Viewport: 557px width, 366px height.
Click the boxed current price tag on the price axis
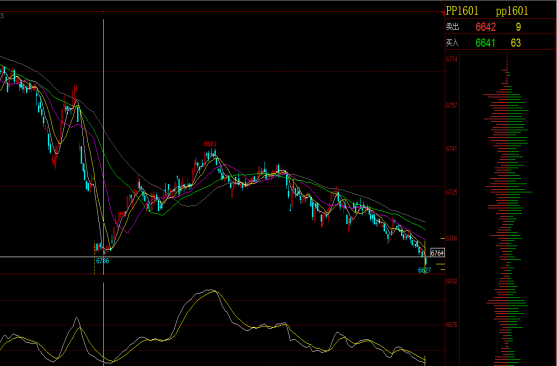(x=437, y=253)
